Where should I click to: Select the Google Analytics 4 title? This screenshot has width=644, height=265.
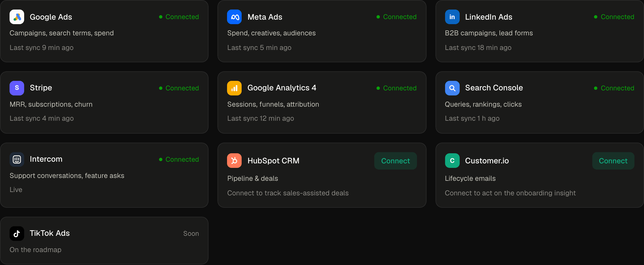[x=282, y=88]
